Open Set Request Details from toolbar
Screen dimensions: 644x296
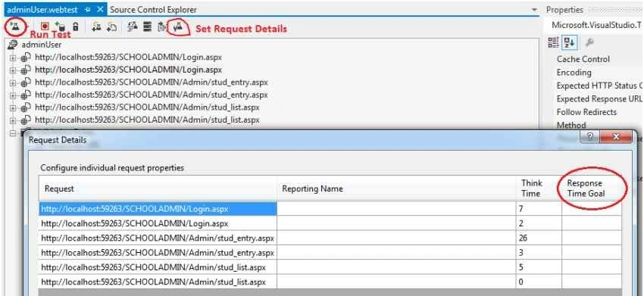coord(178,27)
